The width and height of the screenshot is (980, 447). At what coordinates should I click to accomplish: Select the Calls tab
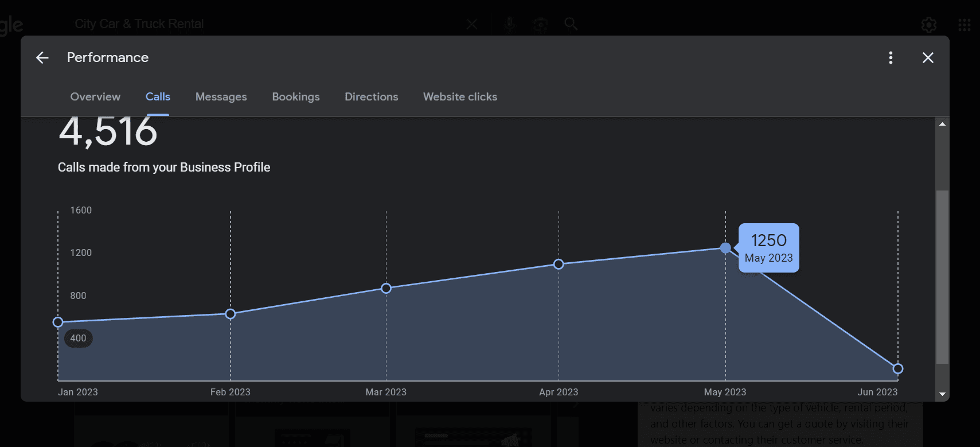[x=158, y=97]
